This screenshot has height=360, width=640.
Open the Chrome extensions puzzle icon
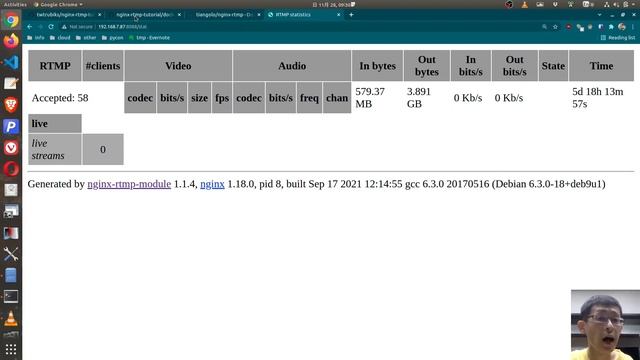pos(611,27)
